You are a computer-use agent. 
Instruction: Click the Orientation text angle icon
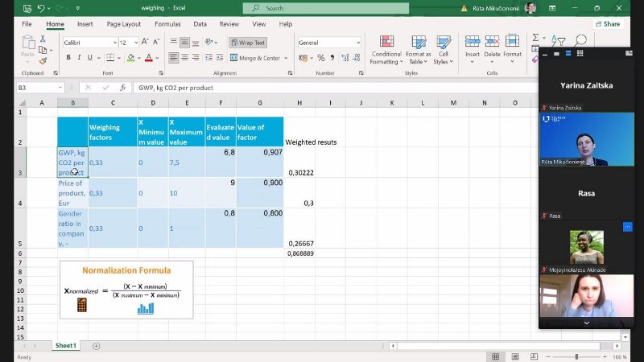click(x=209, y=42)
